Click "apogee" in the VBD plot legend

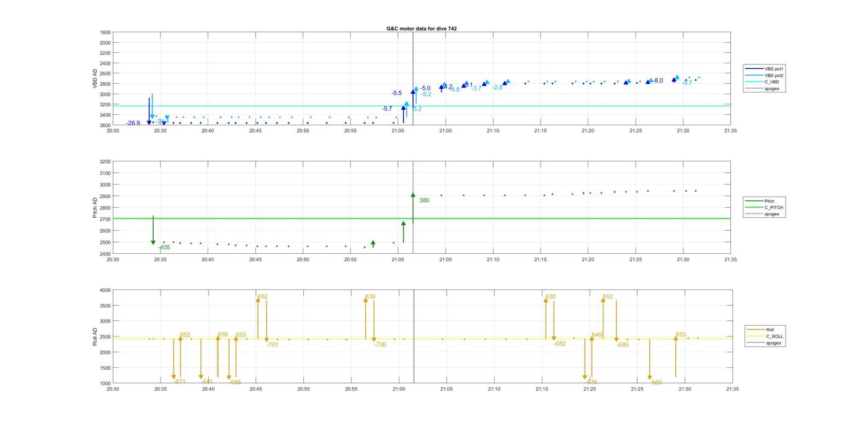tap(772, 89)
